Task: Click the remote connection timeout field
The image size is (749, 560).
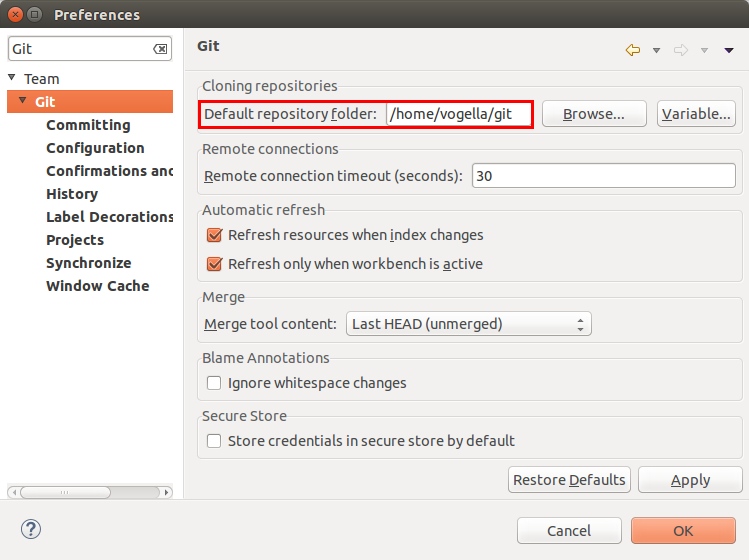Action: (x=604, y=176)
